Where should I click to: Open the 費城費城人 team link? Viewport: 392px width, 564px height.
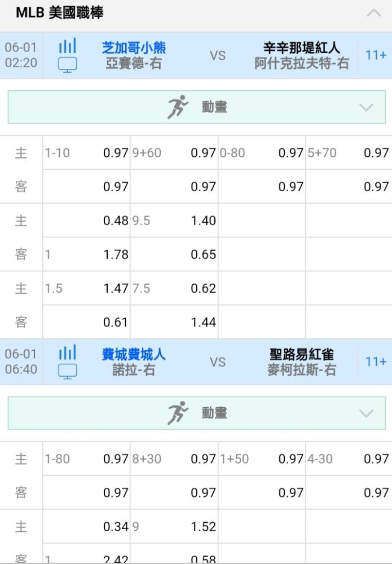click(134, 354)
